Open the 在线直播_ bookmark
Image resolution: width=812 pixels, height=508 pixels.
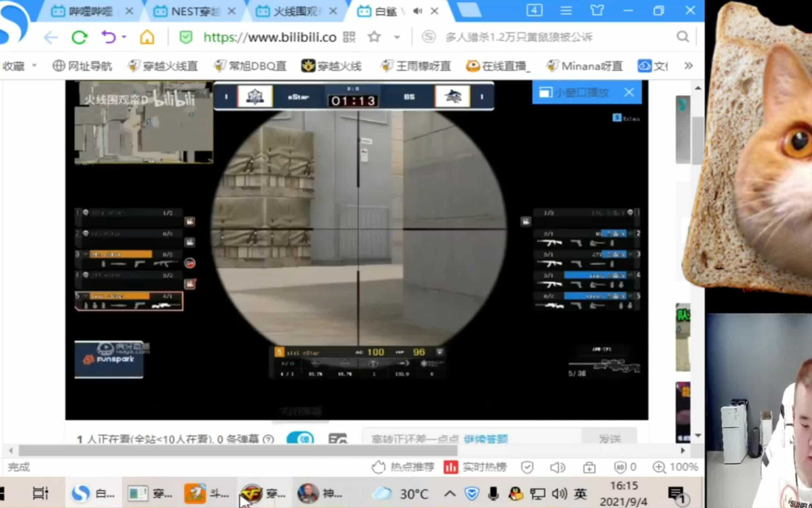click(498, 66)
